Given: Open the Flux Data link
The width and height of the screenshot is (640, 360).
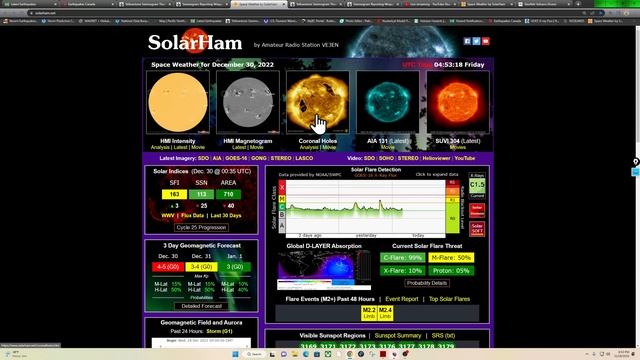Looking at the screenshot, I should pyautogui.click(x=192, y=216).
